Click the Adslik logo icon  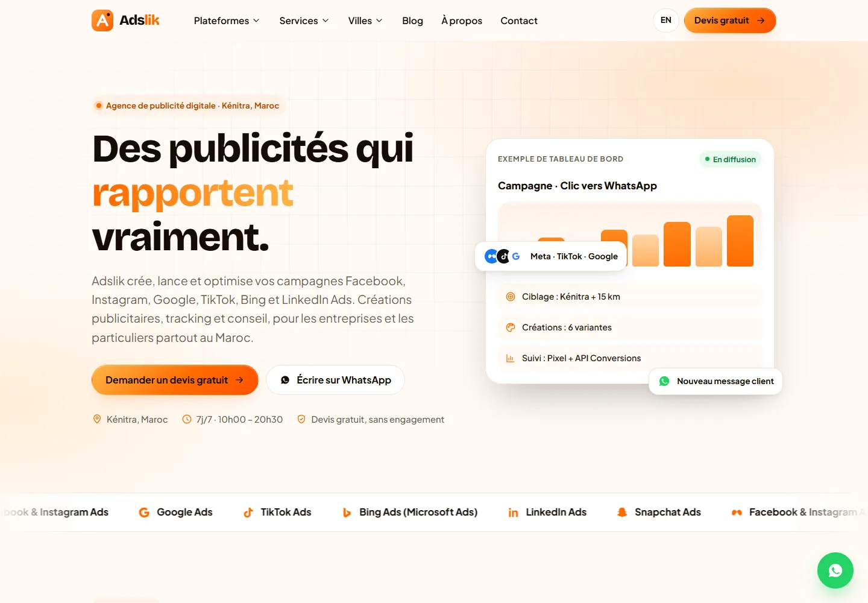click(x=102, y=21)
